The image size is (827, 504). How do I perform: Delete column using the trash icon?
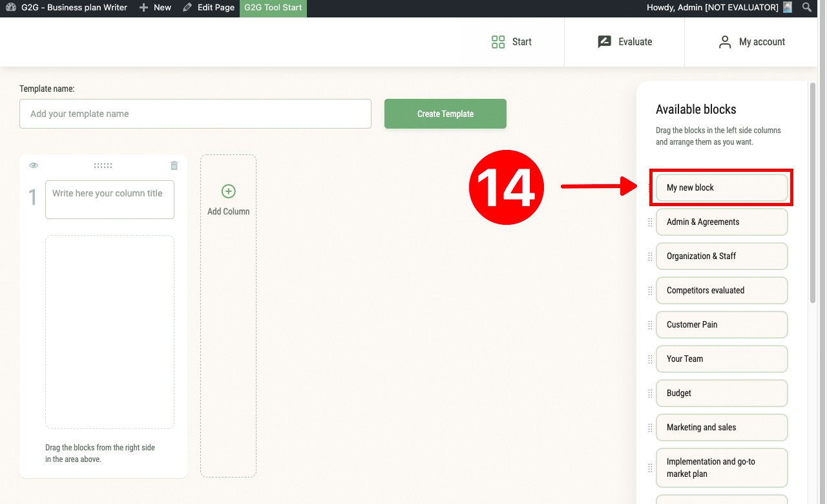point(174,165)
